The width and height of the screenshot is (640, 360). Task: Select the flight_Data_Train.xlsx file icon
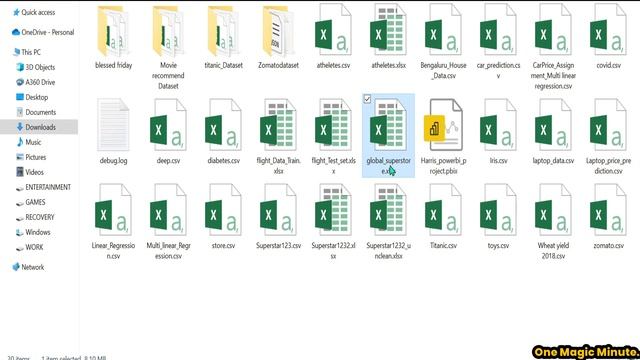tap(278, 124)
